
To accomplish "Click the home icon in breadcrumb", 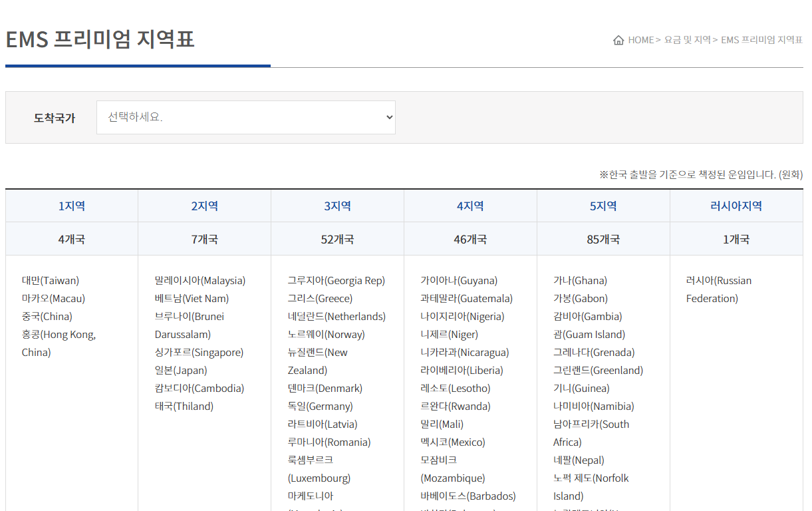I will coord(618,40).
